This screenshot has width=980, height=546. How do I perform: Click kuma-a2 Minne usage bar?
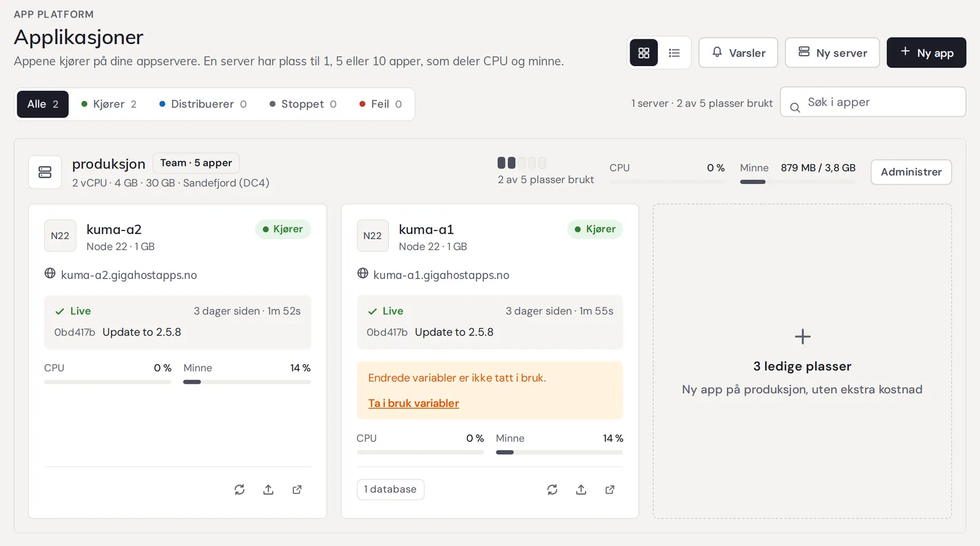pyautogui.click(x=247, y=382)
